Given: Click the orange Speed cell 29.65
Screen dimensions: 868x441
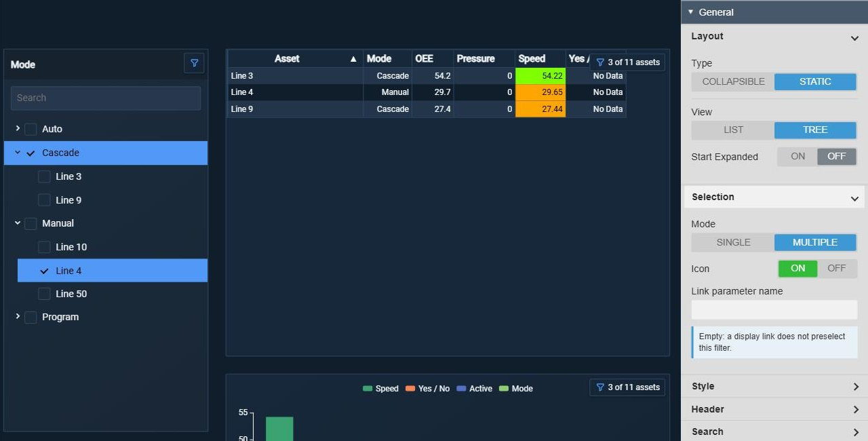Looking at the screenshot, I should [x=540, y=92].
